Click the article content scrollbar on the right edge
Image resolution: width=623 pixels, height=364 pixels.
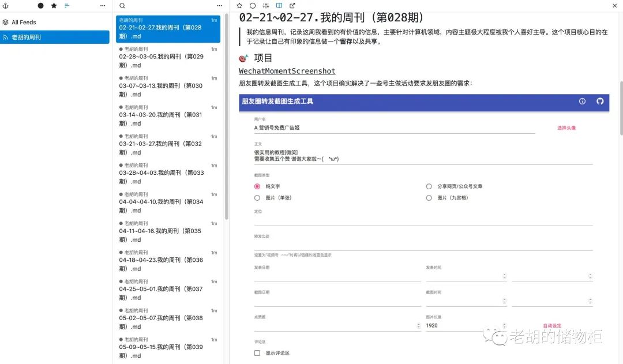pos(621,108)
